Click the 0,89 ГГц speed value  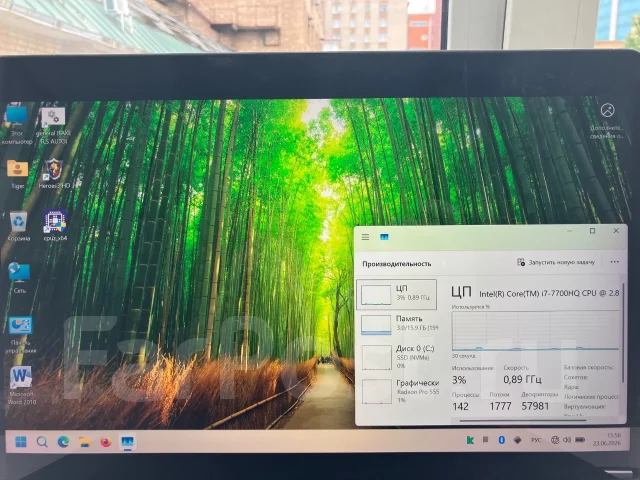tap(522, 380)
